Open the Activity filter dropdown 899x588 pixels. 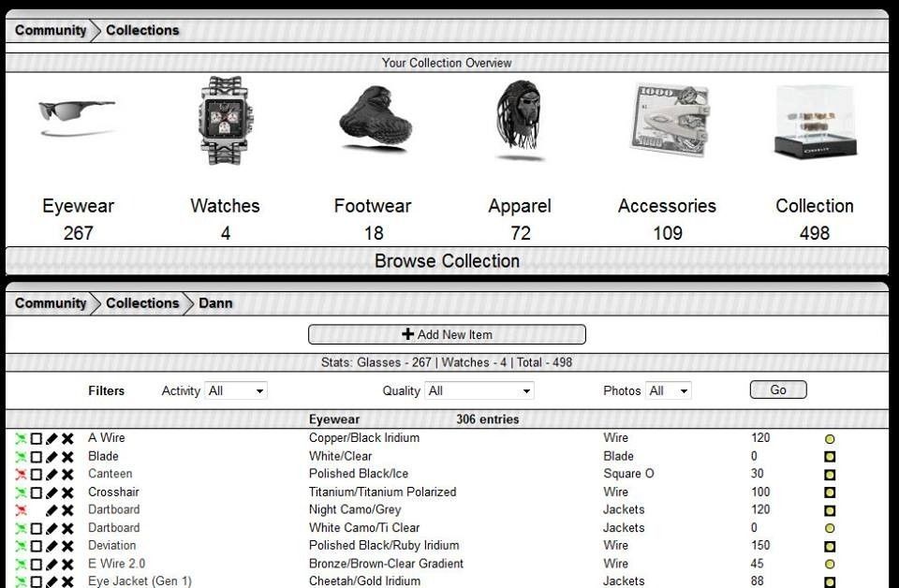click(x=236, y=390)
